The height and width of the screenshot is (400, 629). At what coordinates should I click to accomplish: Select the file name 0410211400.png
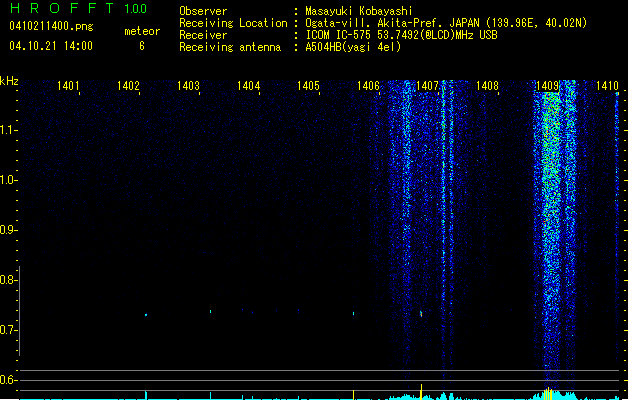click(51, 26)
